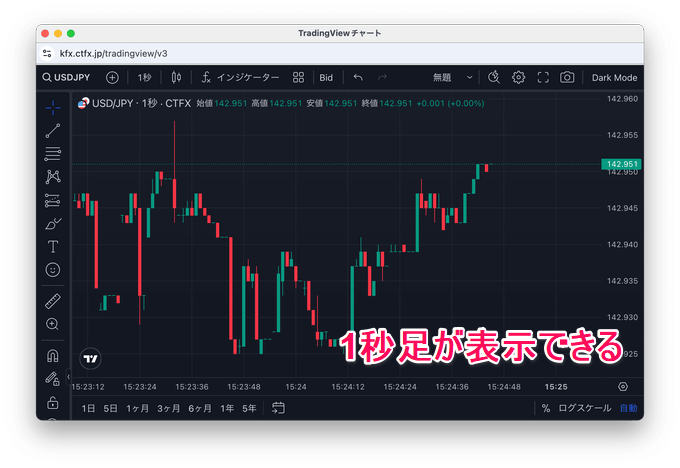Viewport: 680px width, 468px height.
Task: Expand the 無題 layout dropdown
Action: pos(452,78)
